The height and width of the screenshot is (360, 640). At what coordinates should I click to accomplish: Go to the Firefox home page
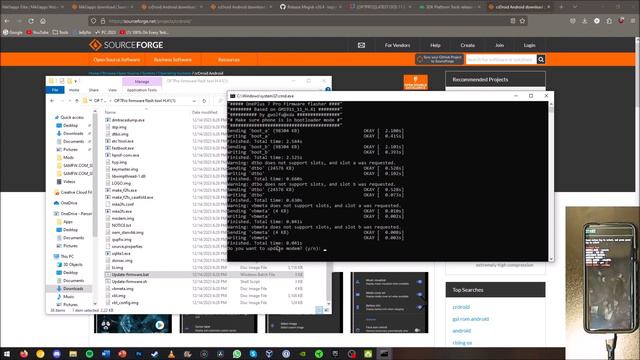point(43,21)
